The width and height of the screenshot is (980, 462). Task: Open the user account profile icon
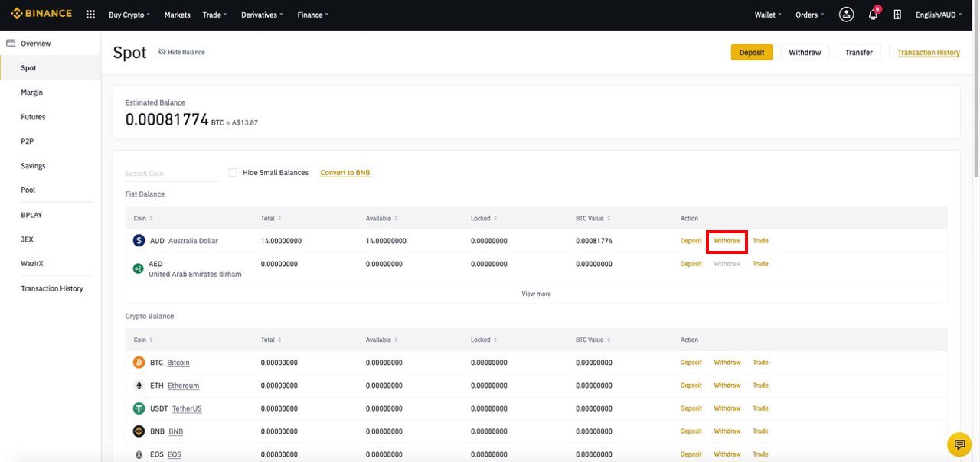[846, 15]
